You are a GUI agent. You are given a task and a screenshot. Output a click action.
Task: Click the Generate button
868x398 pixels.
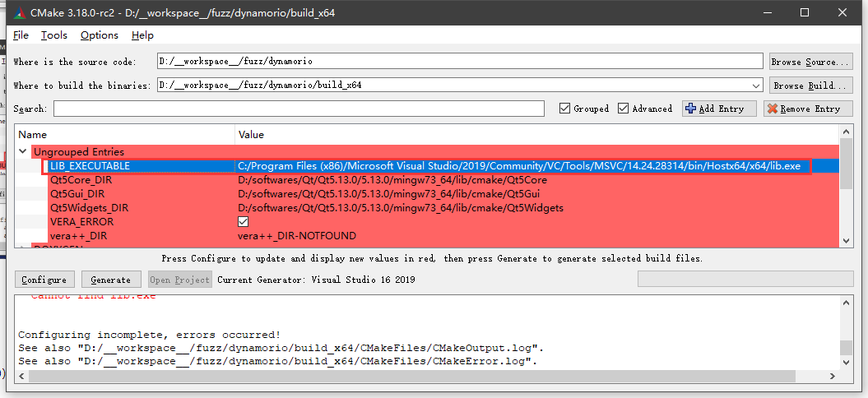[111, 280]
